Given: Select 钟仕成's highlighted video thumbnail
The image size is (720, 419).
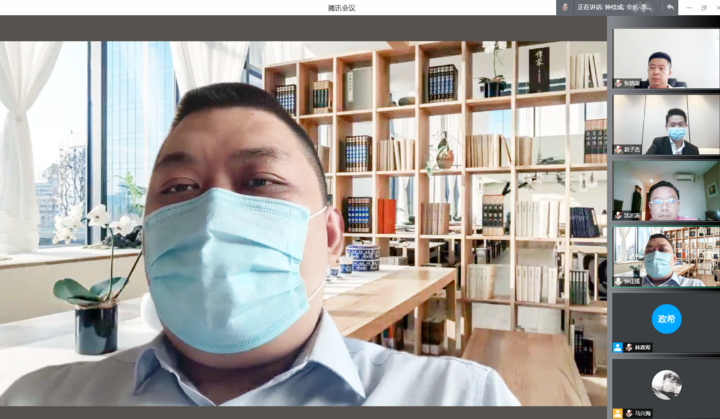Looking at the screenshot, I should tap(665, 254).
